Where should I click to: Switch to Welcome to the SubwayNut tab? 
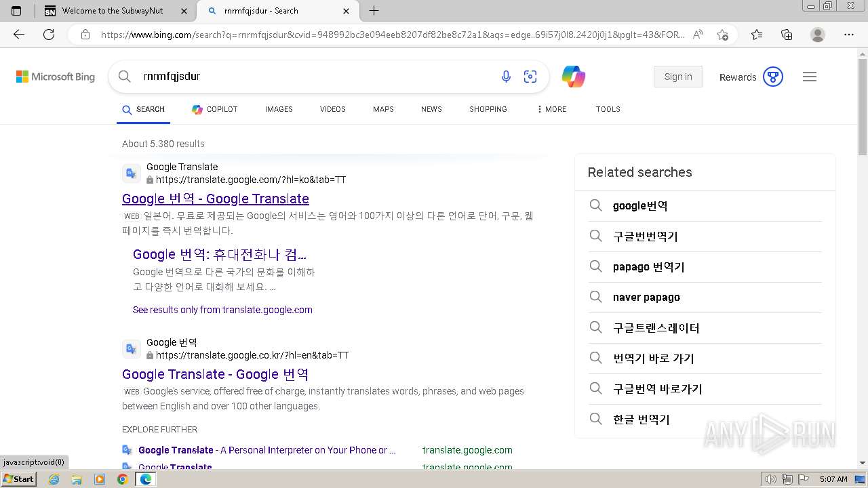pyautogui.click(x=113, y=11)
